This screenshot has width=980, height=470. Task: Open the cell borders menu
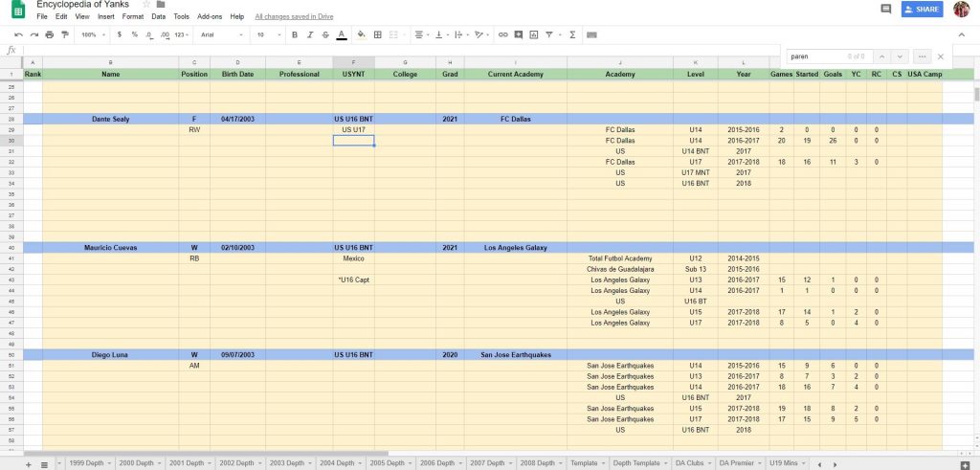click(377, 35)
